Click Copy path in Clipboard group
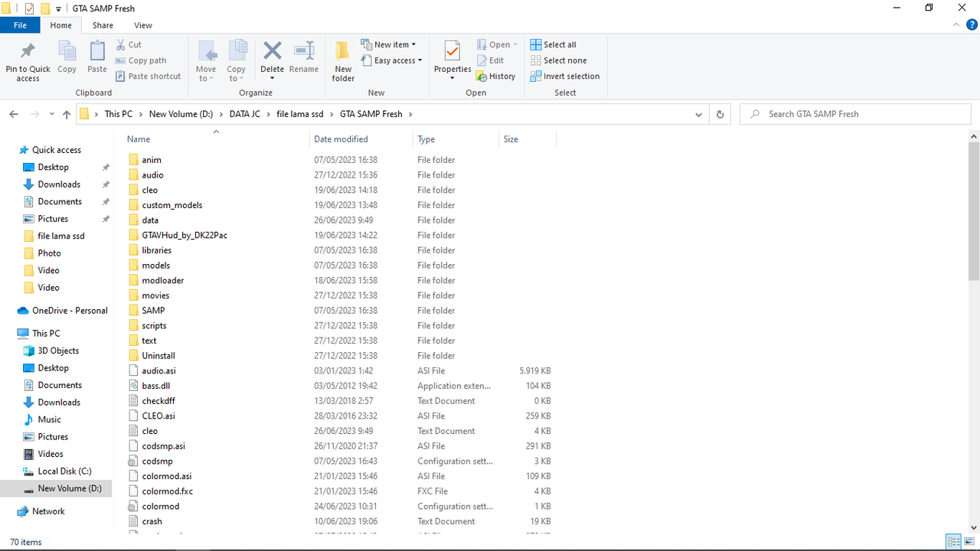The height and width of the screenshot is (551, 980). click(x=141, y=60)
